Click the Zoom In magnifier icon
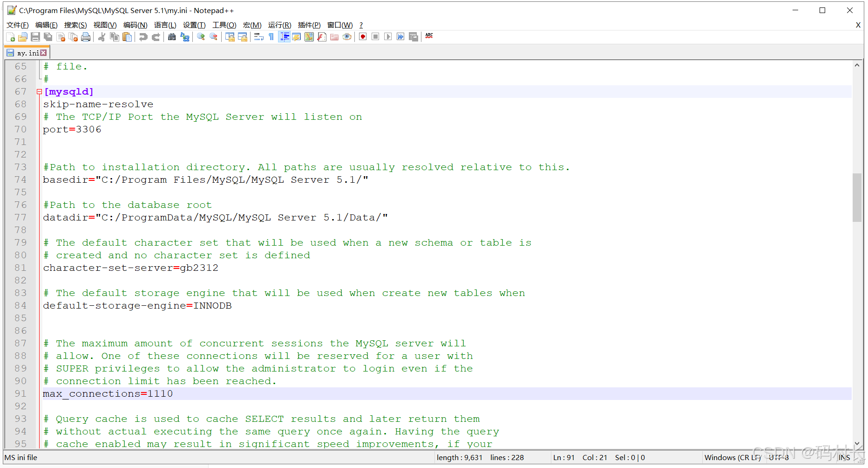 point(201,37)
